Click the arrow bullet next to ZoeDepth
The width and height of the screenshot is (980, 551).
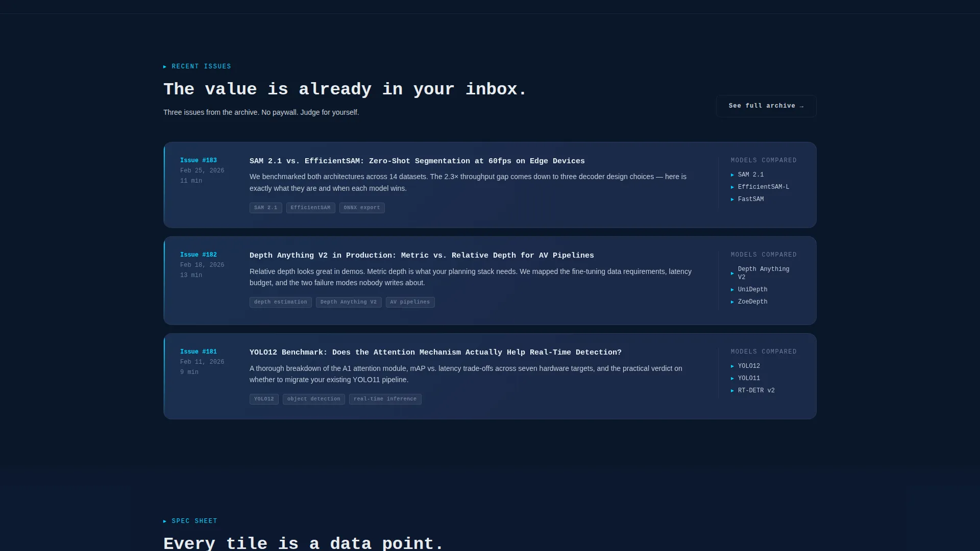click(x=732, y=302)
